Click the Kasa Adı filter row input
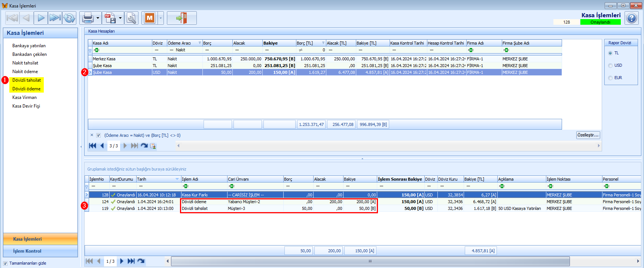Viewport: 644px width, 268px height. (x=122, y=50)
